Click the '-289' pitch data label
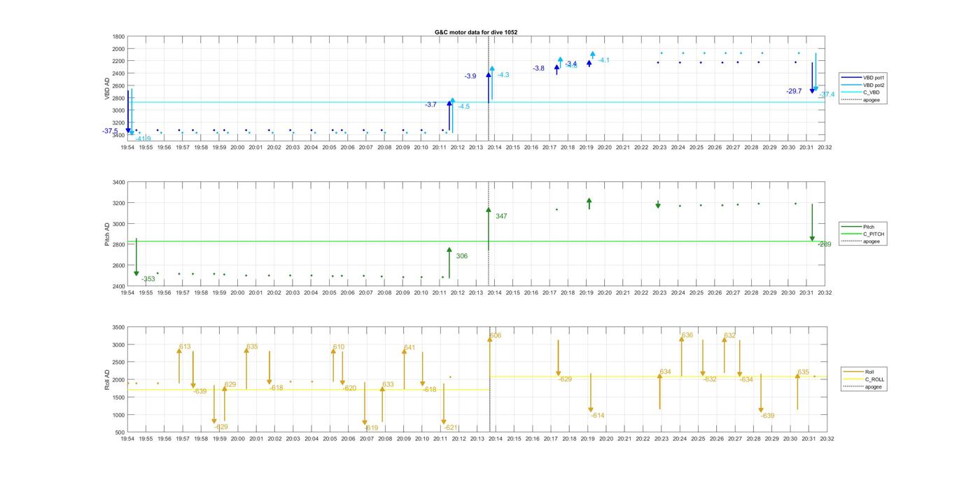This screenshot has height=485, width=980. (x=825, y=244)
